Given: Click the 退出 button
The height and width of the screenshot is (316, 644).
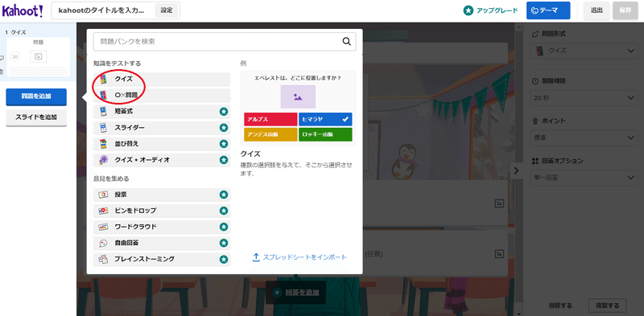Looking at the screenshot, I should pos(597,10).
